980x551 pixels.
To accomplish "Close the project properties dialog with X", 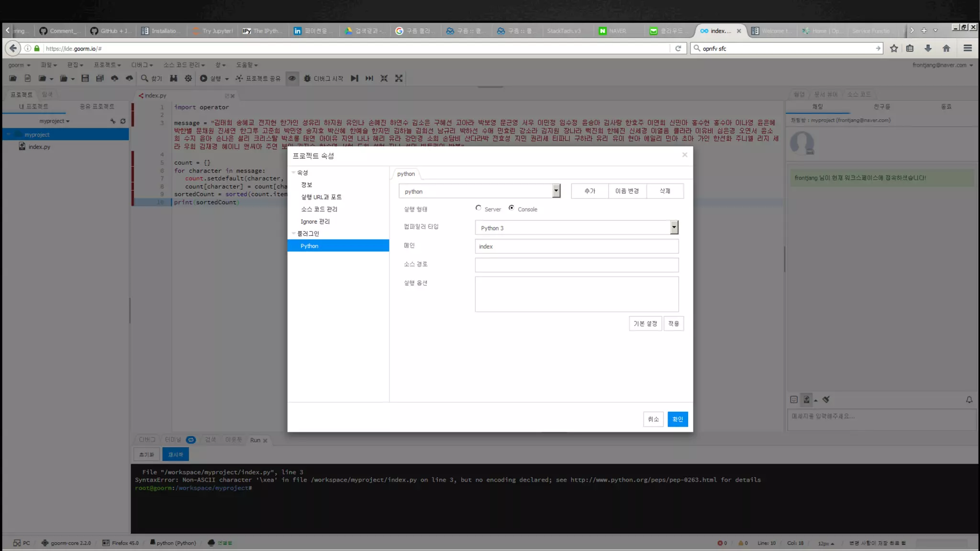I will click(685, 154).
